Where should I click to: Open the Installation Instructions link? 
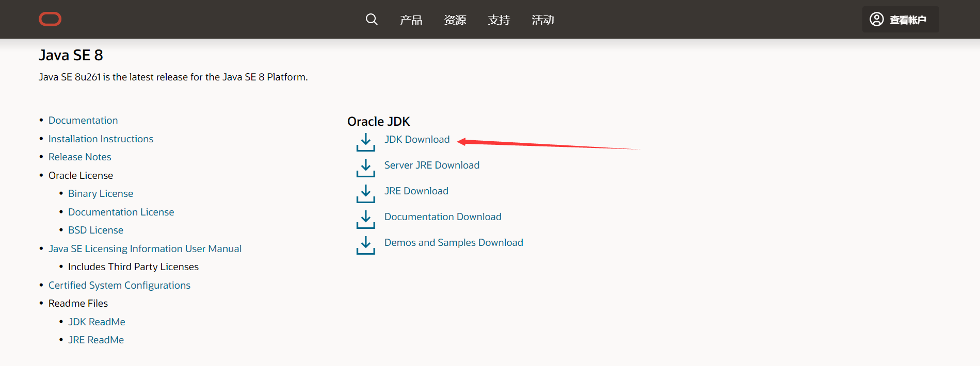(x=101, y=139)
